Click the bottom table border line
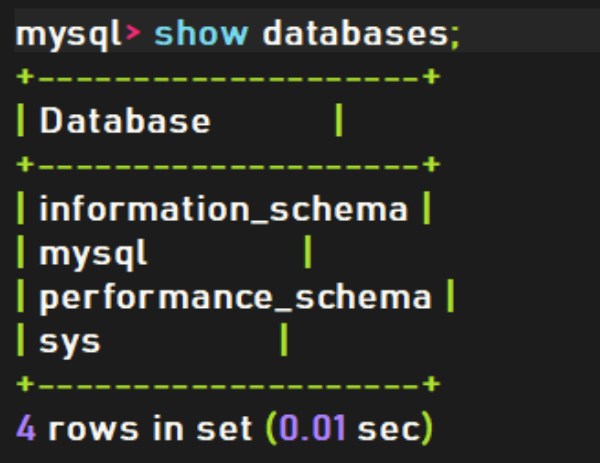 tap(228, 384)
